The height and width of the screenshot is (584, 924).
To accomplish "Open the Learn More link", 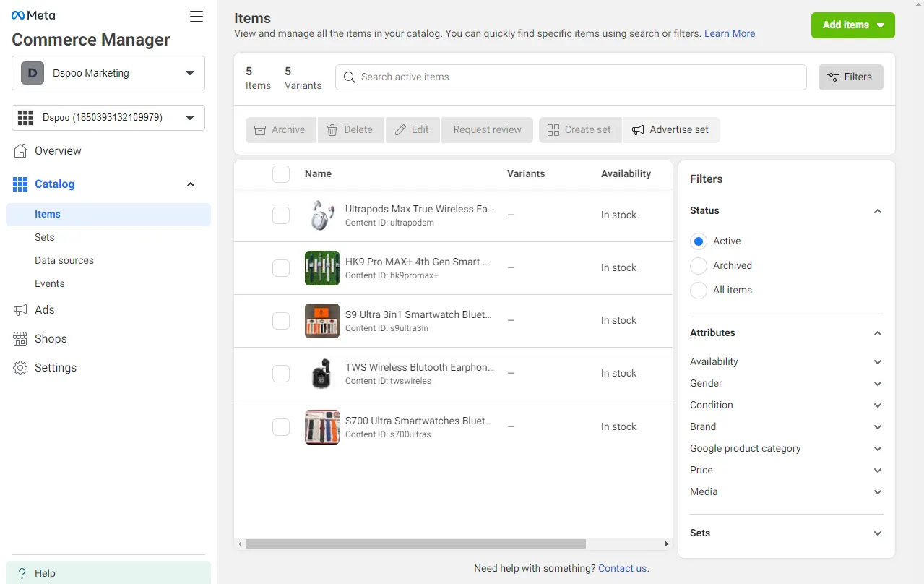I will click(x=730, y=33).
